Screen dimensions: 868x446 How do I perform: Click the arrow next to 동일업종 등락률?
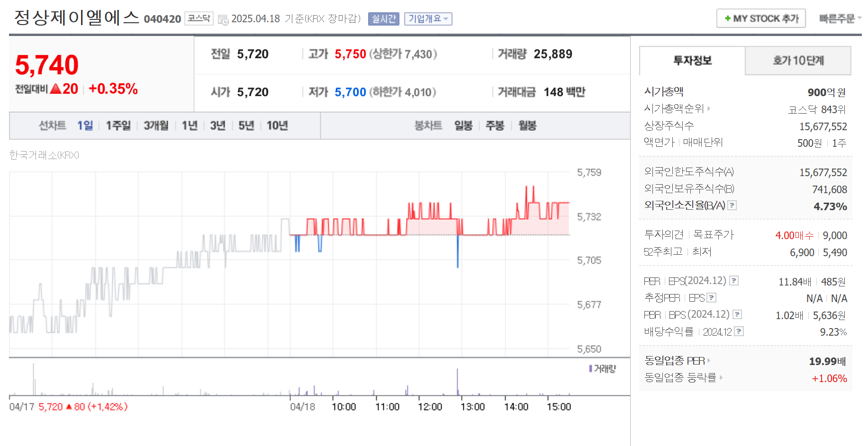[721, 377]
